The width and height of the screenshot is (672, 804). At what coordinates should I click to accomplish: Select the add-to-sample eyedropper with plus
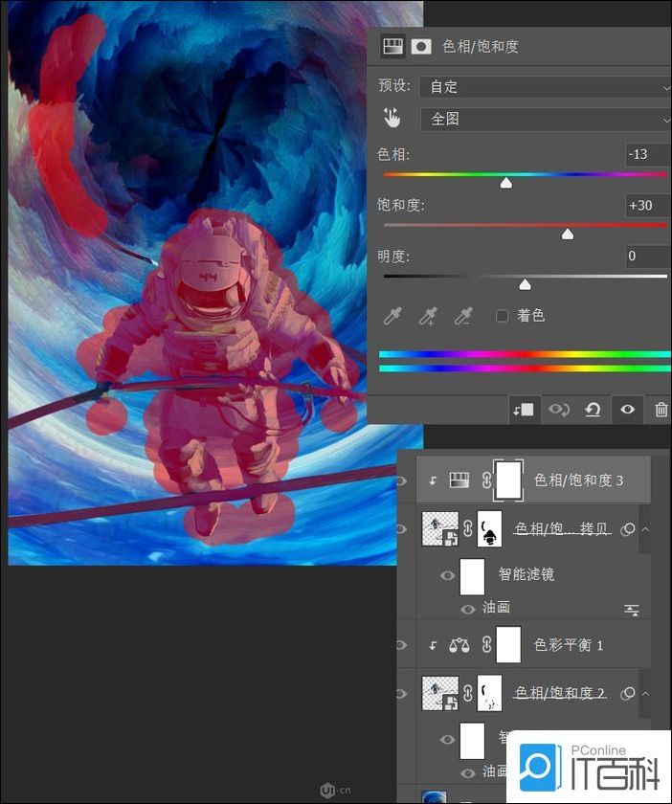tap(428, 316)
